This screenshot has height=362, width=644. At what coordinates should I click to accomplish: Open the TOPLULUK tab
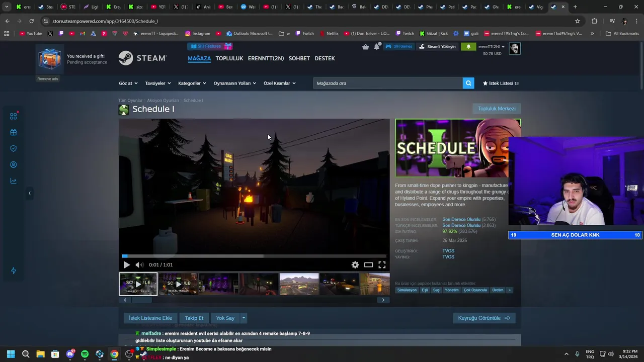[x=229, y=58]
